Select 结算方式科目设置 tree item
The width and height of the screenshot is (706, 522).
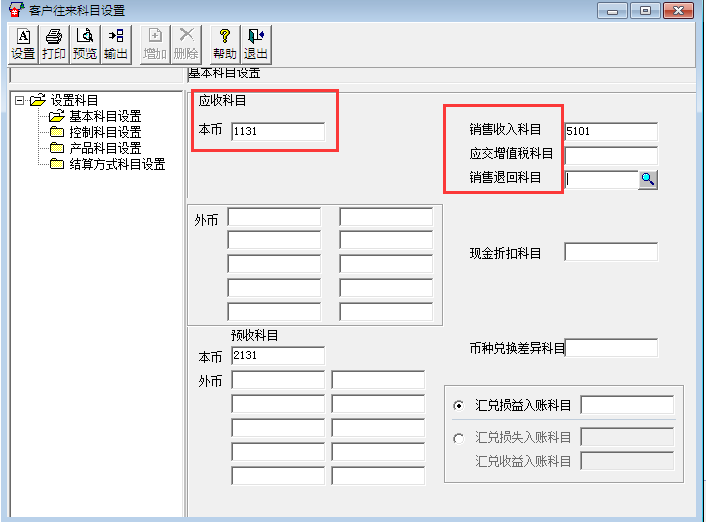pos(116,164)
